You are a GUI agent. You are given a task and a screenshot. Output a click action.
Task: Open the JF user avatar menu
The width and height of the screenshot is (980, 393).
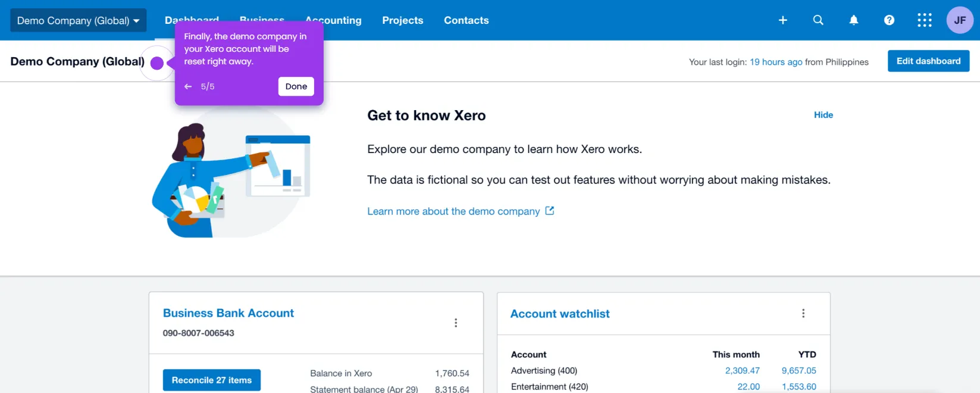960,20
